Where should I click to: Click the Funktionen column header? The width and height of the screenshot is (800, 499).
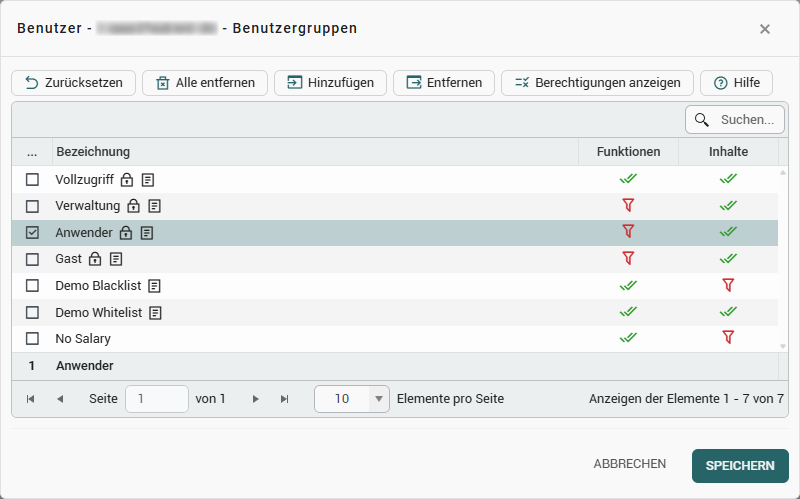(628, 152)
